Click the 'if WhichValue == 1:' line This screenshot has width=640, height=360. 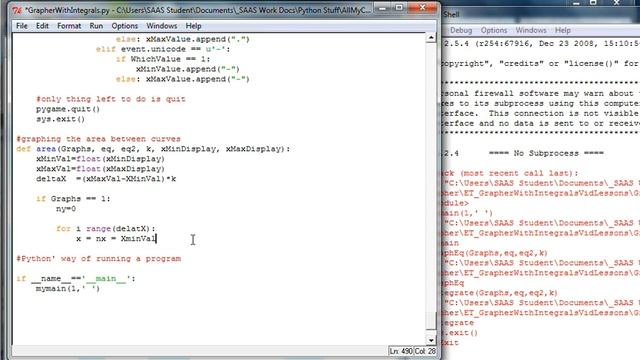click(x=163, y=59)
